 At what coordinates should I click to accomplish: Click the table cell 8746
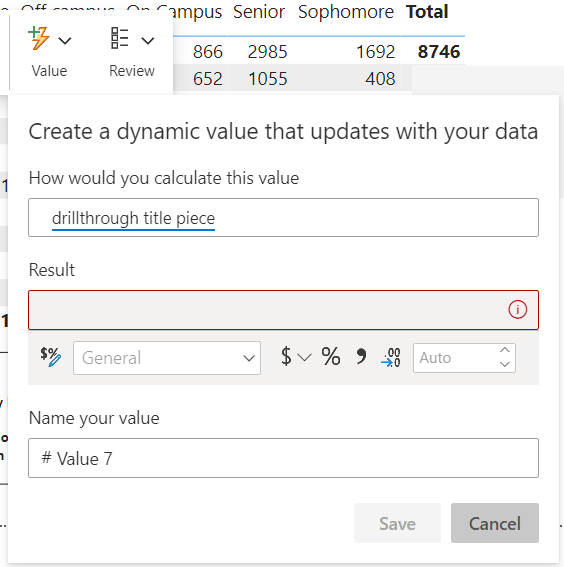(x=439, y=52)
